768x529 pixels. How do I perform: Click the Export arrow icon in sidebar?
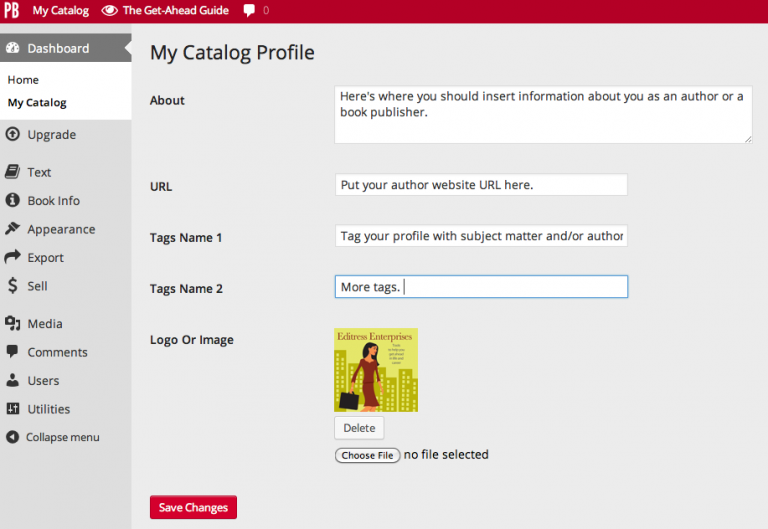tap(13, 257)
